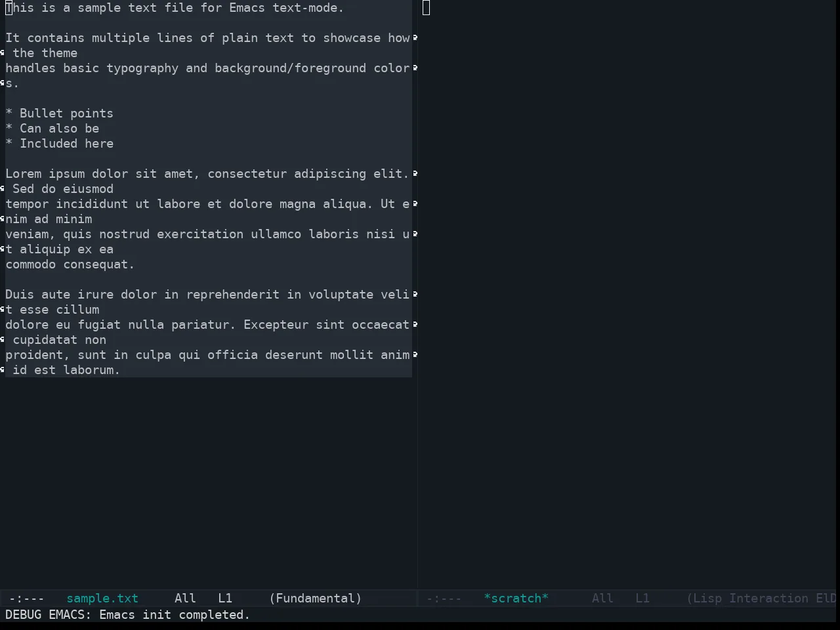The height and width of the screenshot is (630, 840).
Task: Click the left fringe arrow before "the theme"
Action: [3, 53]
